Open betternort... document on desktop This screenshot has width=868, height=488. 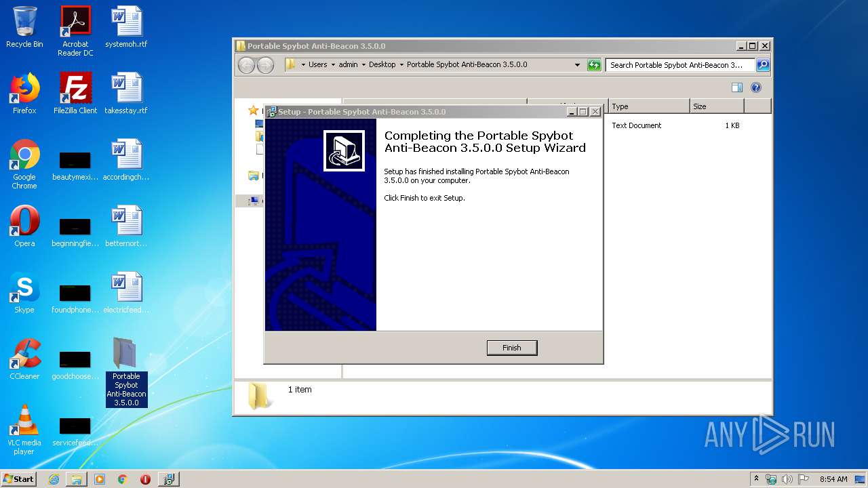[x=126, y=226]
